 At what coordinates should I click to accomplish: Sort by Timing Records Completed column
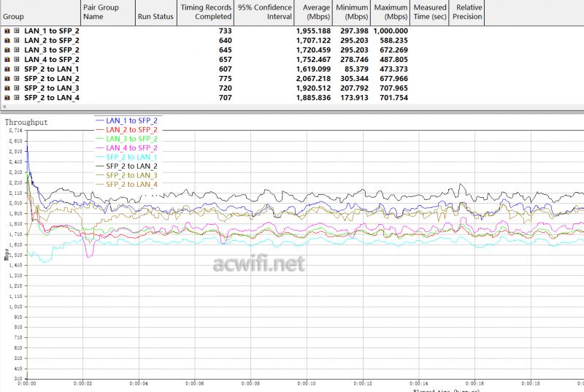207,12
